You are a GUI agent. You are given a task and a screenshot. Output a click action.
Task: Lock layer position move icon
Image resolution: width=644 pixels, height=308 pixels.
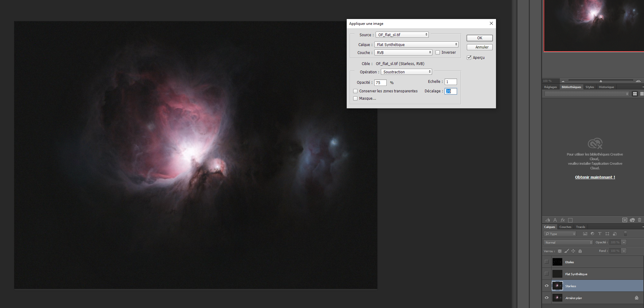573,251
